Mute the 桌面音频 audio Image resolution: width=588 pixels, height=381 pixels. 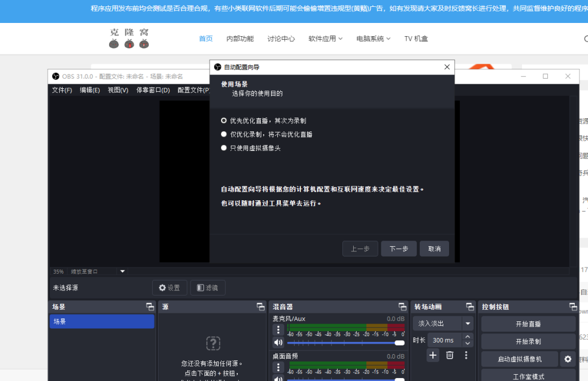[x=278, y=378]
